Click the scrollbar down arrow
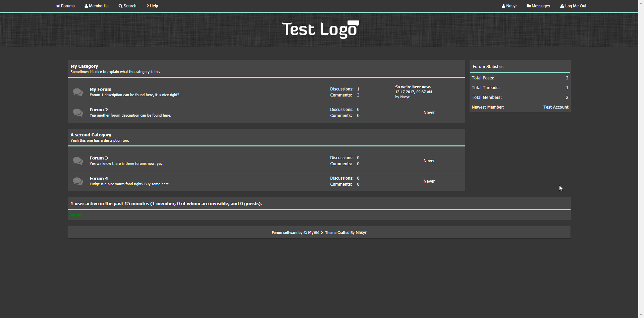The height and width of the screenshot is (318, 644). click(x=641, y=315)
